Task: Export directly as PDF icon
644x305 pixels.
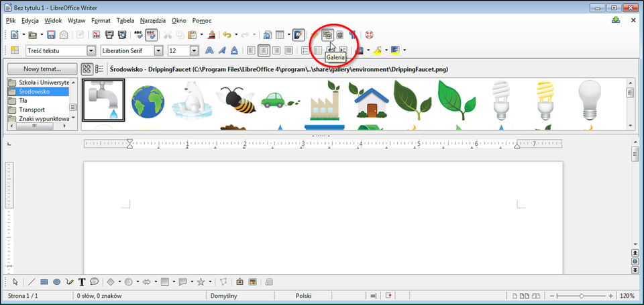Action: pos(97,35)
